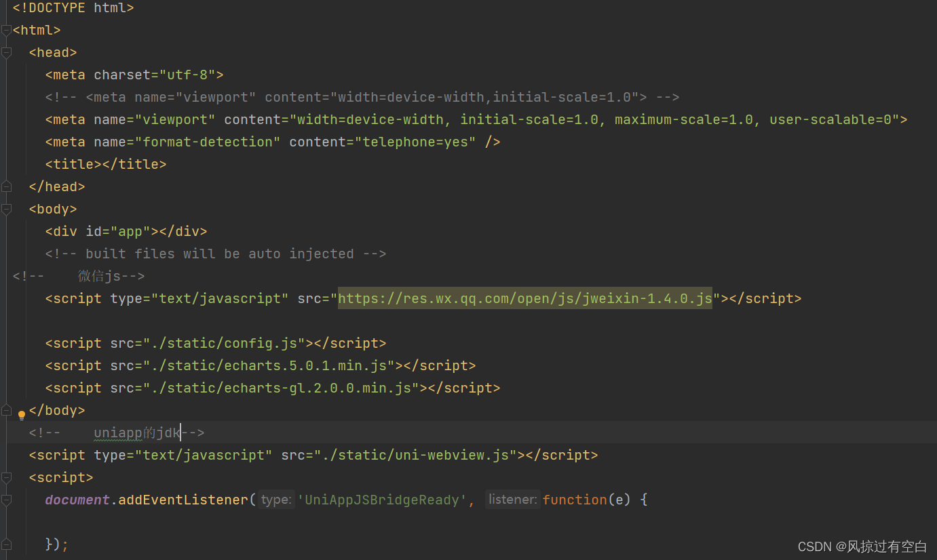Click "./static/echarts-gl.2.0.0.min.js" path
The width and height of the screenshot is (937, 560).
tap(281, 388)
